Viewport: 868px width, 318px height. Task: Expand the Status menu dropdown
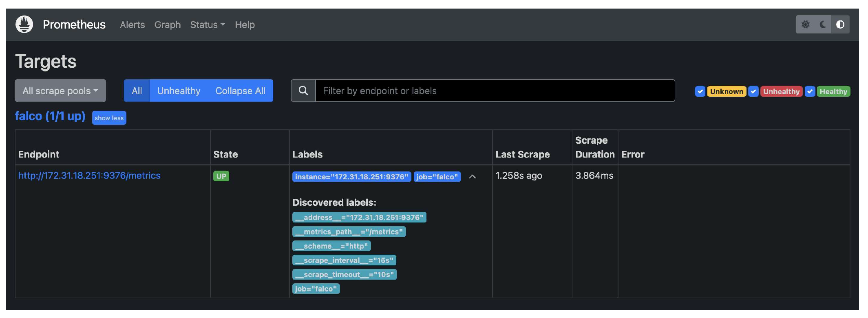[x=208, y=25]
